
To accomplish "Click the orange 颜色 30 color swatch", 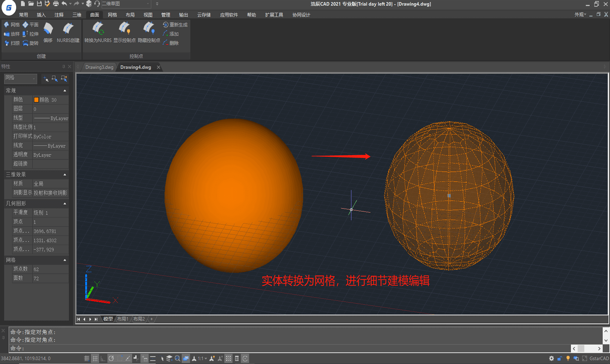I will 36,100.
